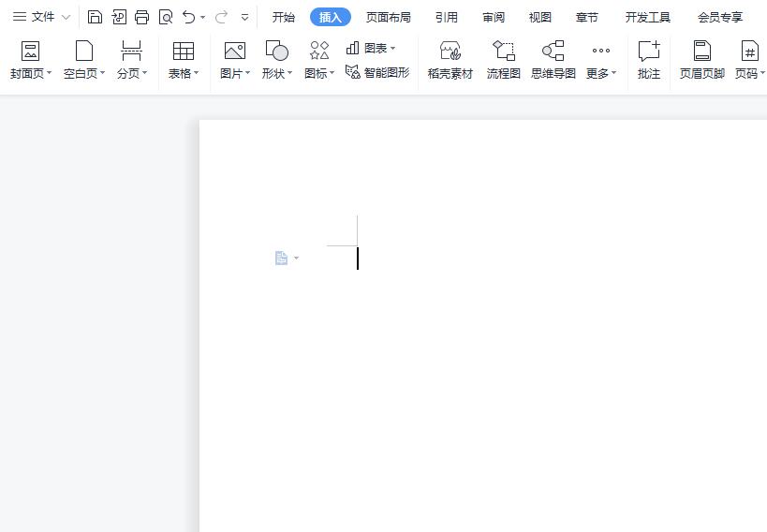
Task: Switch to the 开发工具 tab
Action: coord(648,17)
